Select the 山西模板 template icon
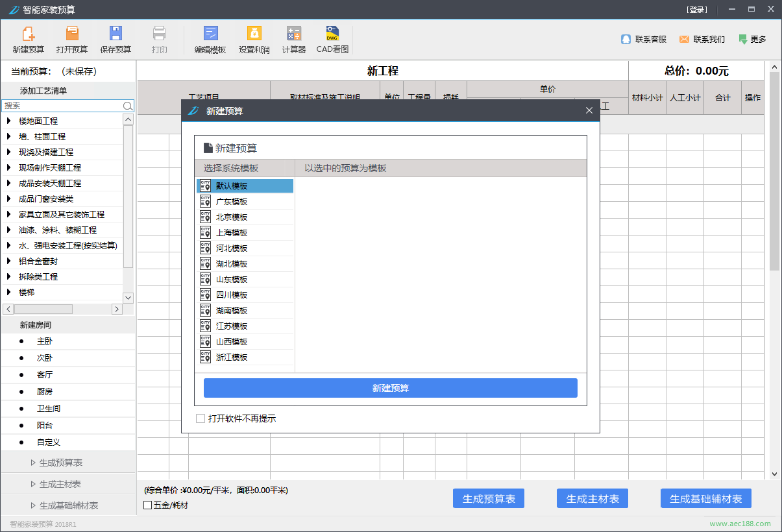Screen dimensions: 782x532 coord(206,341)
